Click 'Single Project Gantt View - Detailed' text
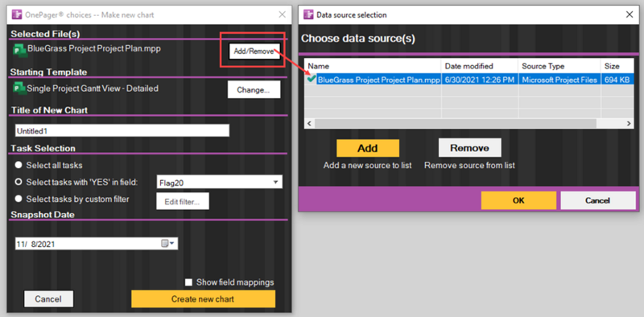 tap(93, 89)
